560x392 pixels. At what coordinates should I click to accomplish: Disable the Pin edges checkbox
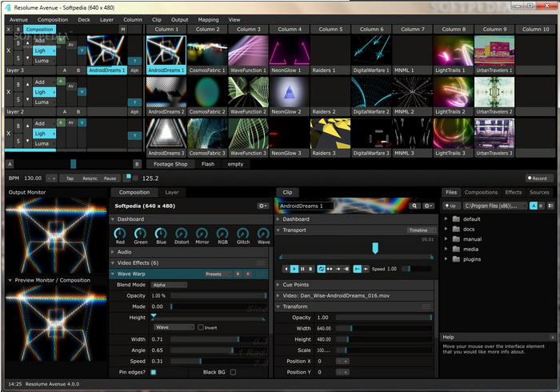coord(154,372)
